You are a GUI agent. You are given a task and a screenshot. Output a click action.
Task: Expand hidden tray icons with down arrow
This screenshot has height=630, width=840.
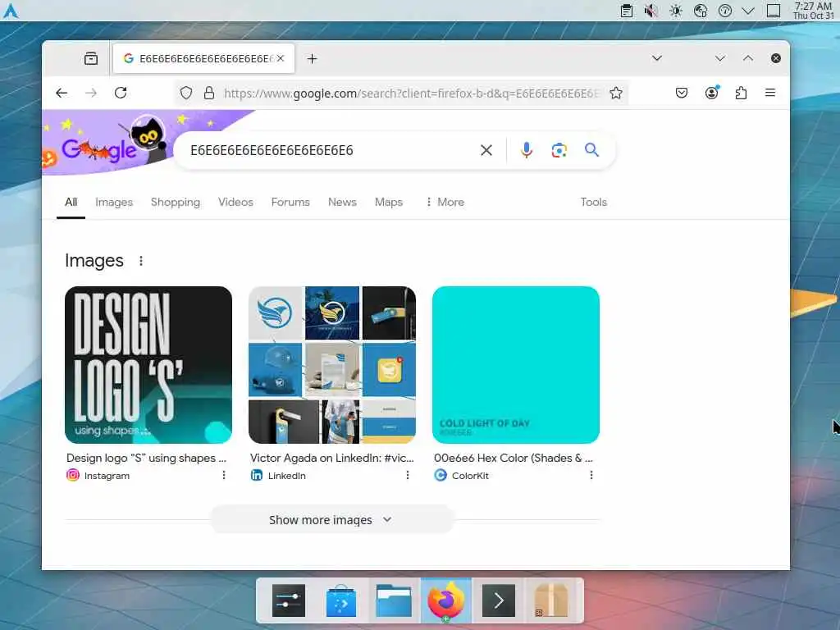[x=748, y=11]
